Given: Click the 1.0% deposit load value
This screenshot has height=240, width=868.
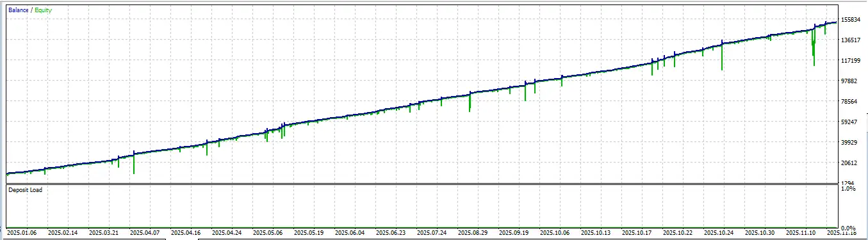Looking at the screenshot, I should [x=848, y=189].
